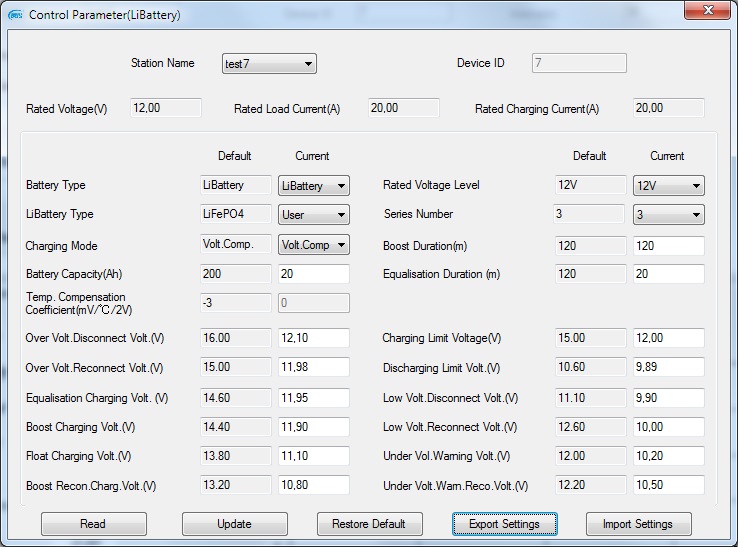Click Export Settings button
The width and height of the screenshot is (738, 547).
click(x=505, y=524)
